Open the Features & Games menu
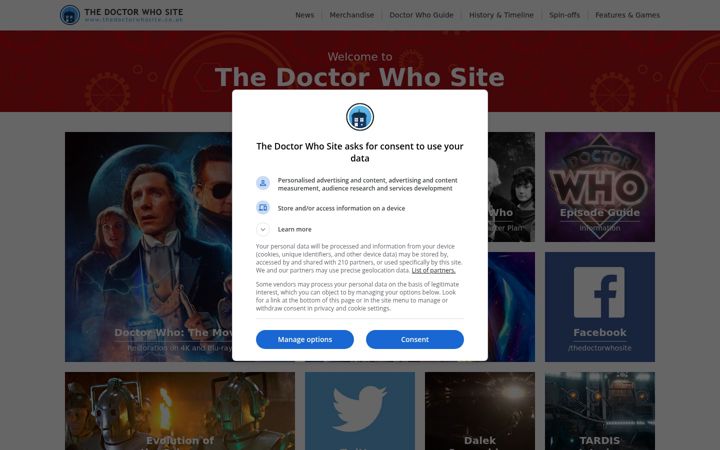Image resolution: width=720 pixels, height=450 pixels. click(x=627, y=15)
